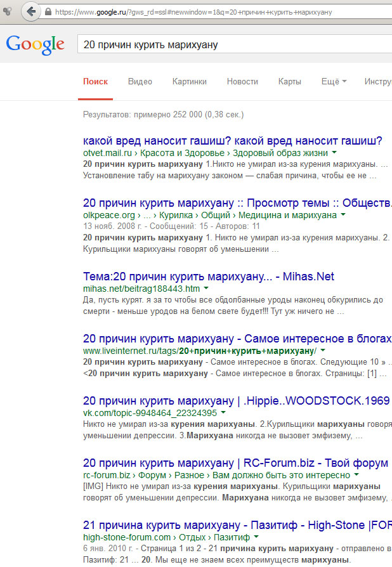Viewport: 392px width, 567px height.
Task: Click the 'Курилка' breadcrumb text
Action: tap(176, 215)
